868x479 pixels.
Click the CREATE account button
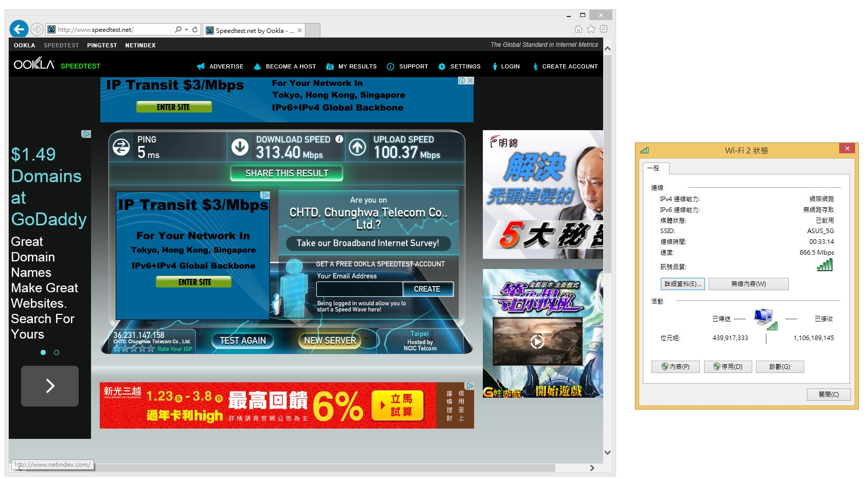427,289
